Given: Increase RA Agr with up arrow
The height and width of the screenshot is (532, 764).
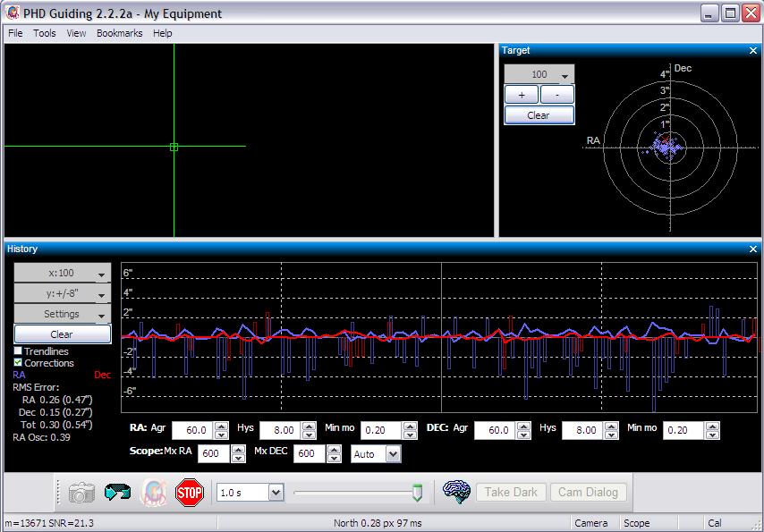Looking at the screenshot, I should [x=222, y=426].
